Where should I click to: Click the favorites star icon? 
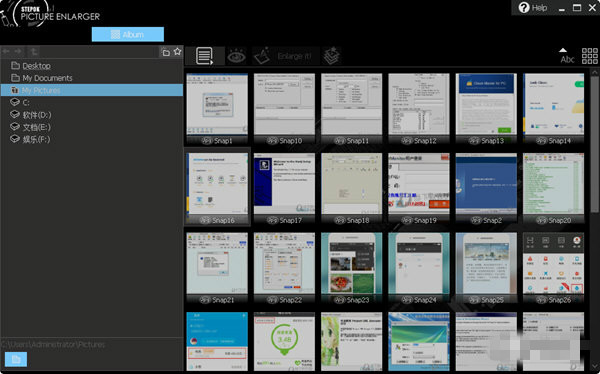click(x=177, y=51)
